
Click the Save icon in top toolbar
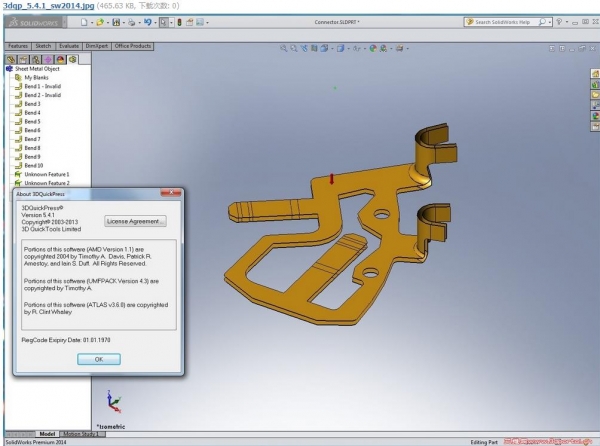116,22
